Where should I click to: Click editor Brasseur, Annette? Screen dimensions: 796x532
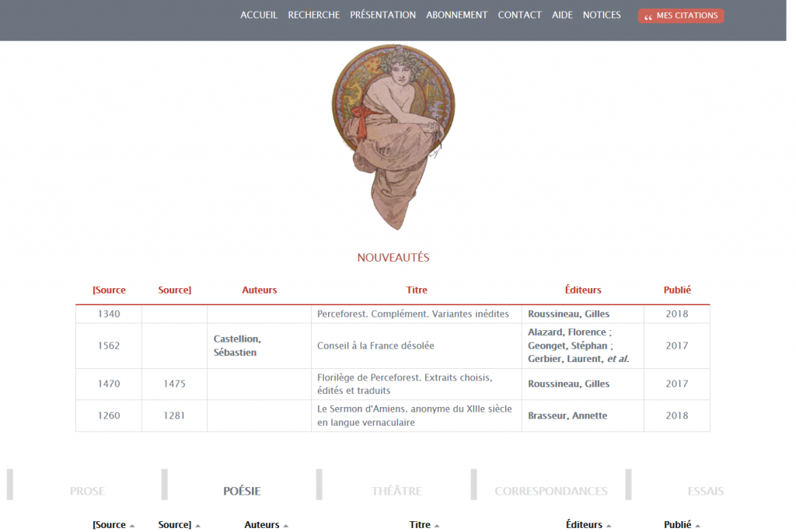(x=567, y=416)
